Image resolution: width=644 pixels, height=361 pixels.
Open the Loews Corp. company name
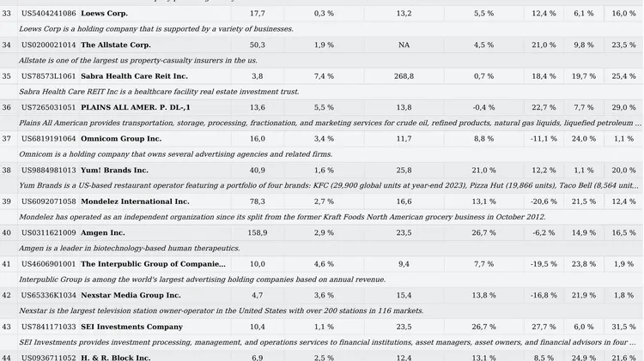pos(104,14)
